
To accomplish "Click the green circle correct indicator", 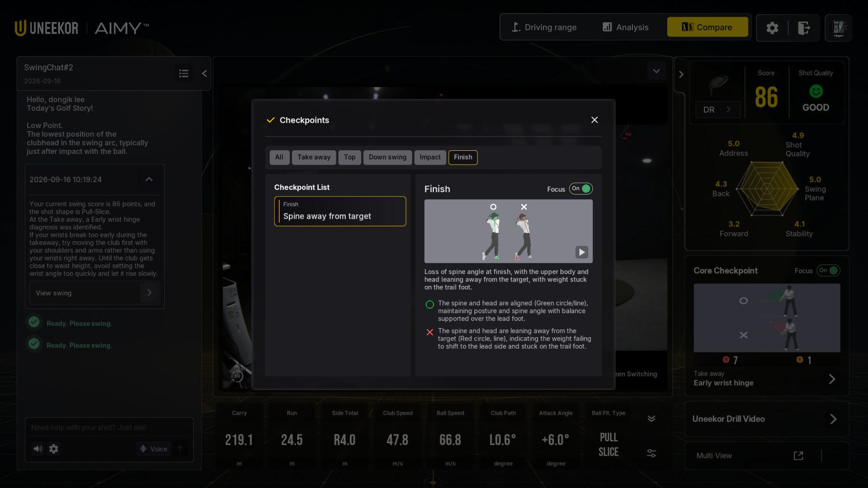I will tap(430, 304).
